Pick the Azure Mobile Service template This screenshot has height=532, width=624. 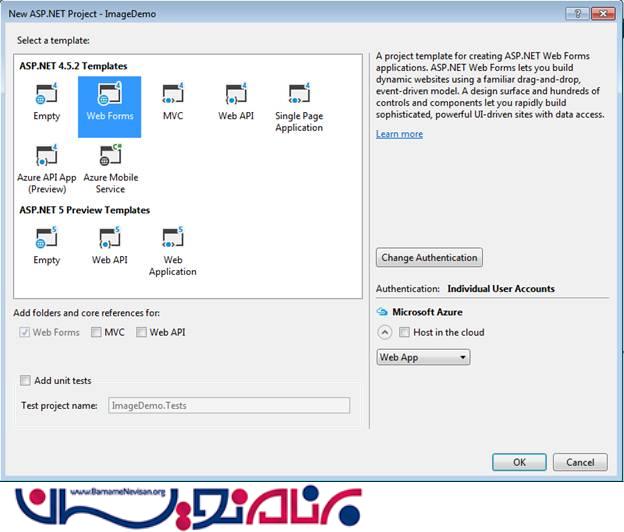pos(110,157)
